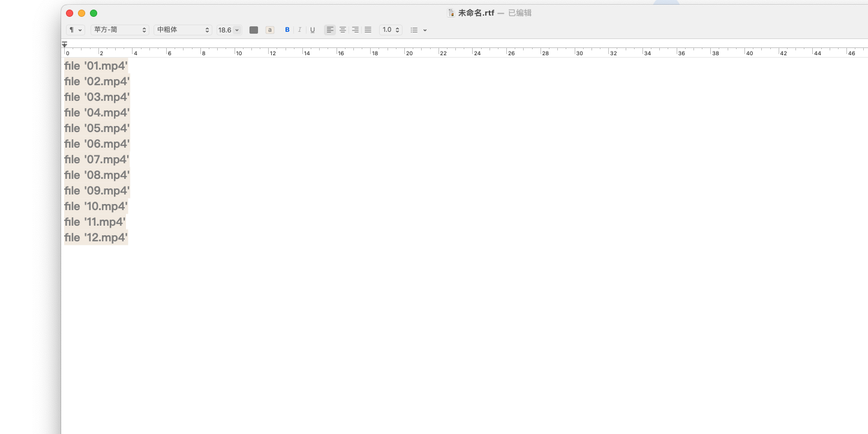Toggle underline formatting with the U button
The height and width of the screenshot is (434, 868).
point(313,30)
